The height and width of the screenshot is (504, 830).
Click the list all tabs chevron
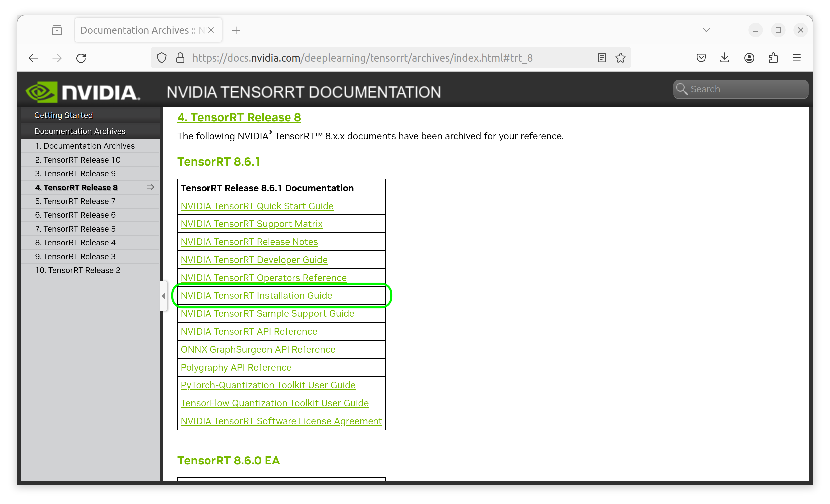click(706, 30)
